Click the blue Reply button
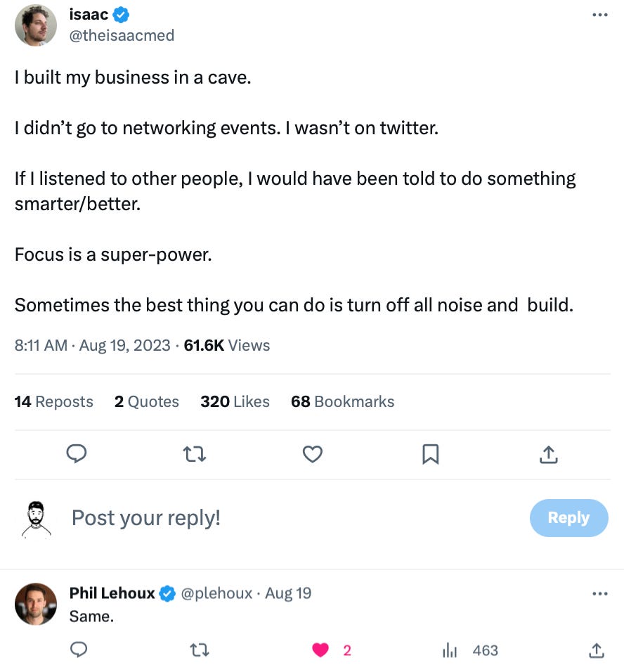This screenshot has height=672, width=624. (x=568, y=518)
